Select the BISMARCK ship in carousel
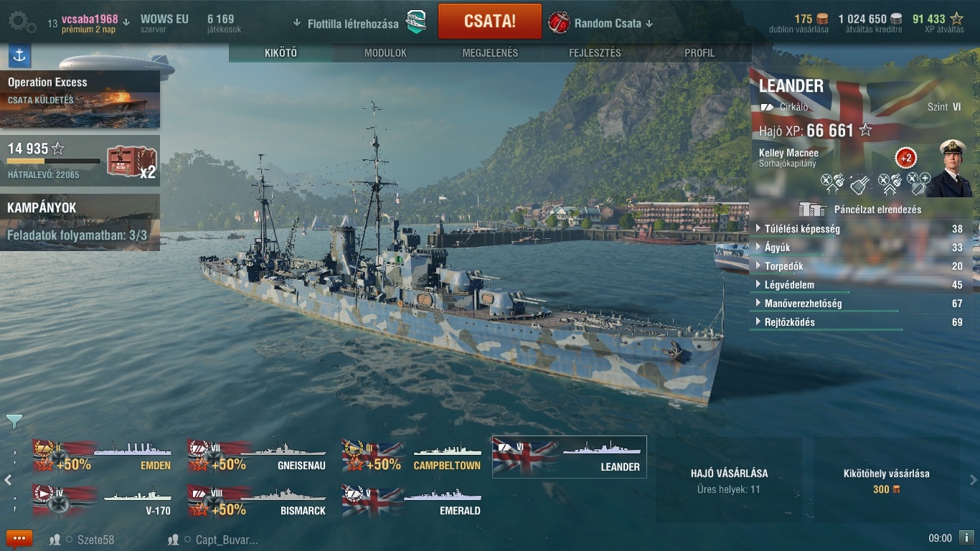The width and height of the screenshot is (980, 551). click(258, 501)
